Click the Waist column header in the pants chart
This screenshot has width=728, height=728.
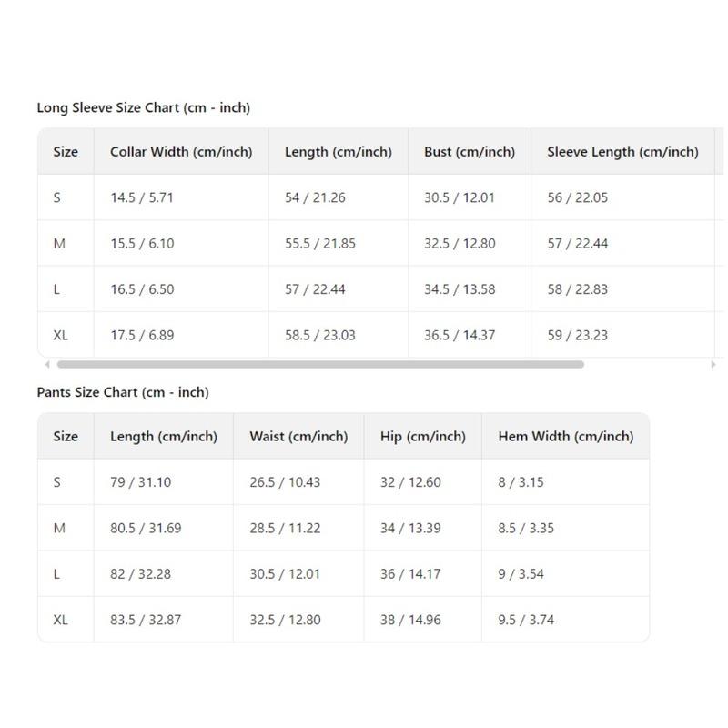point(298,437)
